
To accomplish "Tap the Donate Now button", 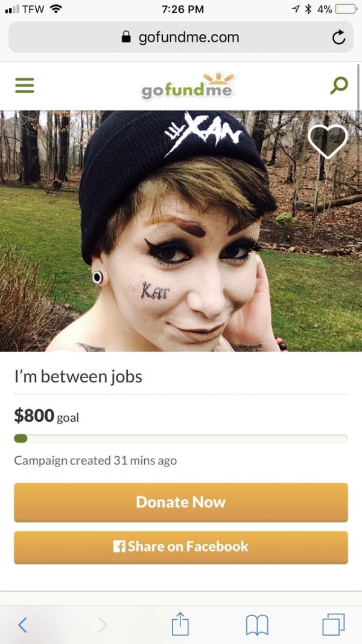I will [x=181, y=502].
